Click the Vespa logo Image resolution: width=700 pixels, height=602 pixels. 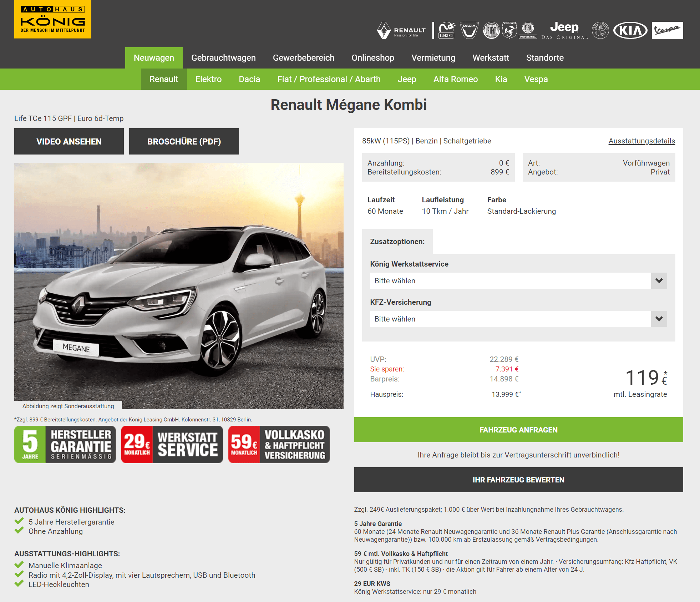point(667,30)
